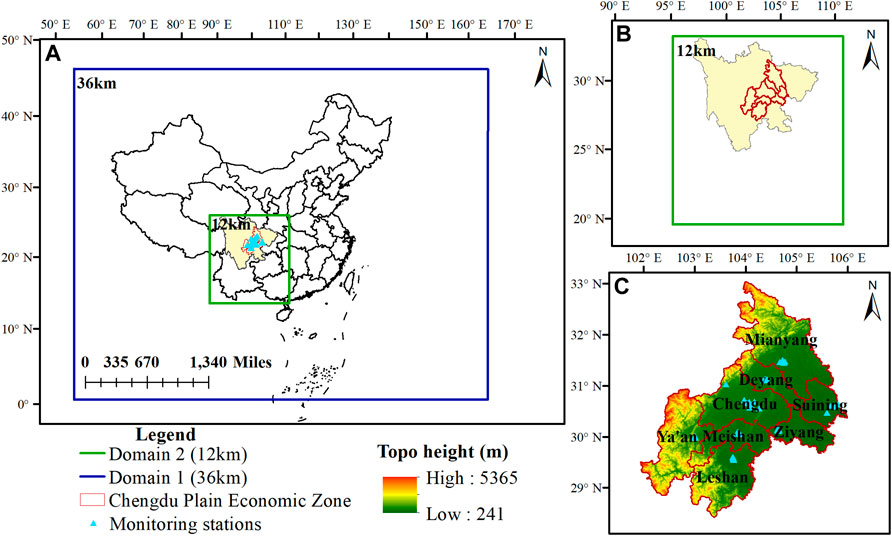The image size is (892, 536).
Task: Click the panel letter A
Action: click(52, 54)
